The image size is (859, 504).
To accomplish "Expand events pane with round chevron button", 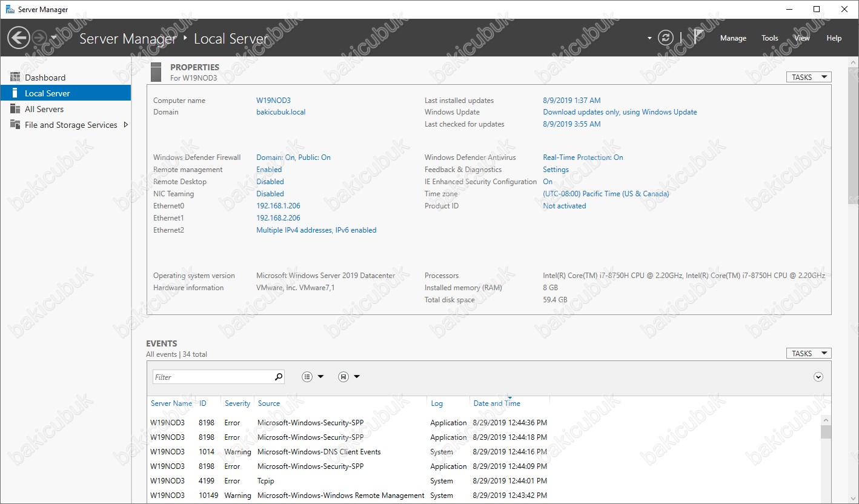I will click(818, 377).
